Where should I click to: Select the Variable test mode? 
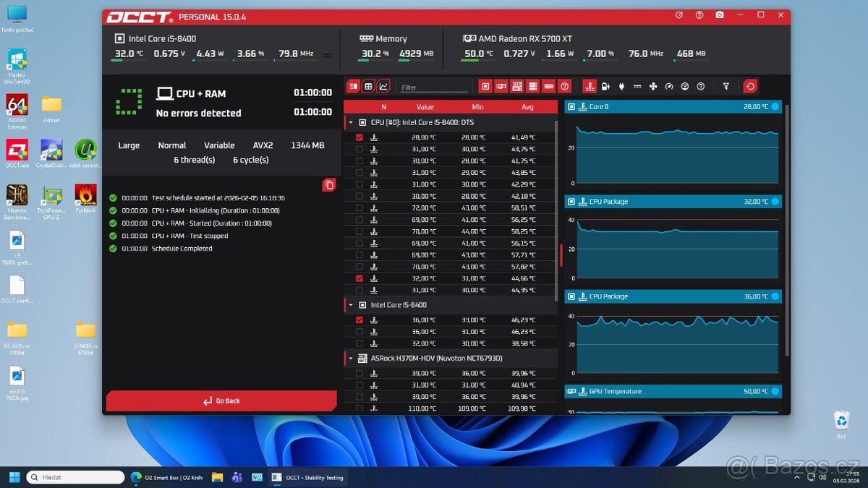[x=218, y=145]
